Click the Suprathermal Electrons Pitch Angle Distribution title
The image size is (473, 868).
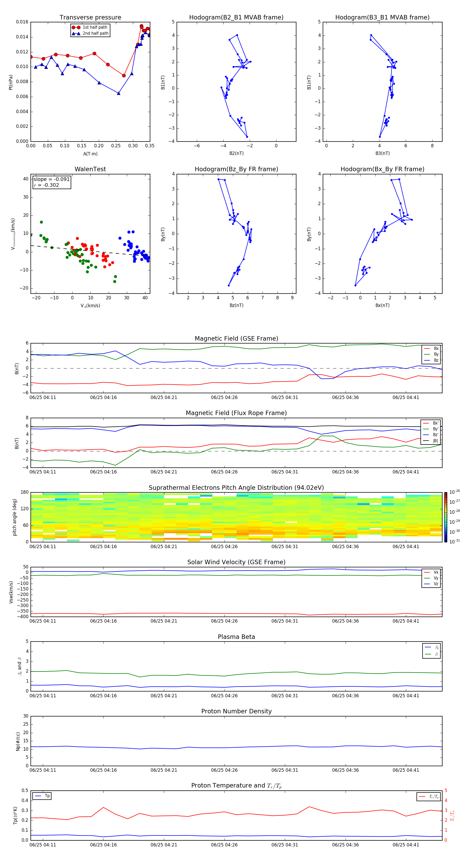236,488
